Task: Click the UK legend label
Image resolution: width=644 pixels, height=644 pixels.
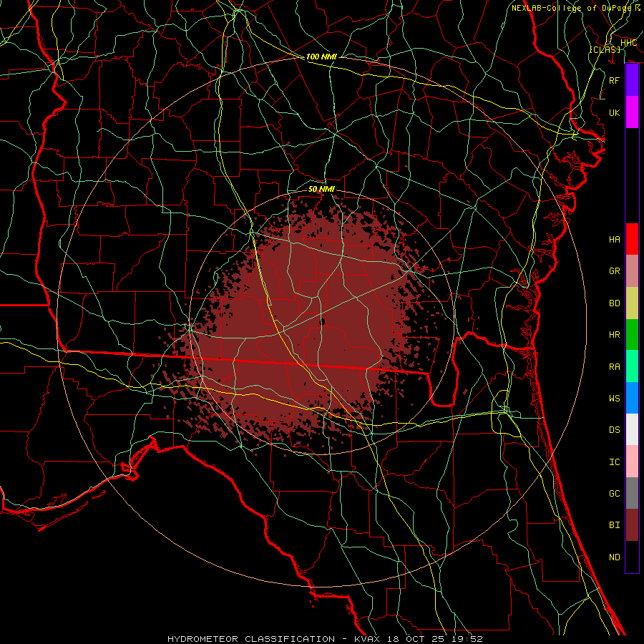Action: coord(614,112)
